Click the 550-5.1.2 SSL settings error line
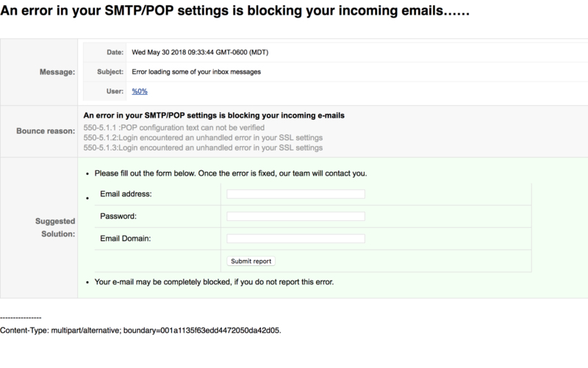 (203, 137)
